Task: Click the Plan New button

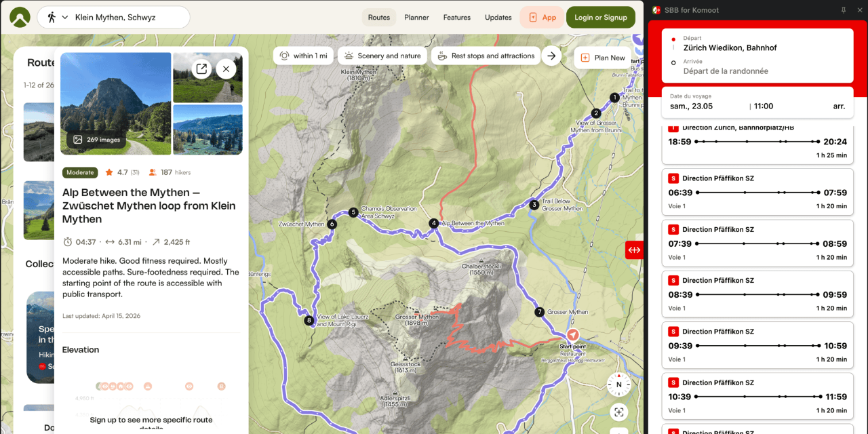Action: pos(603,58)
